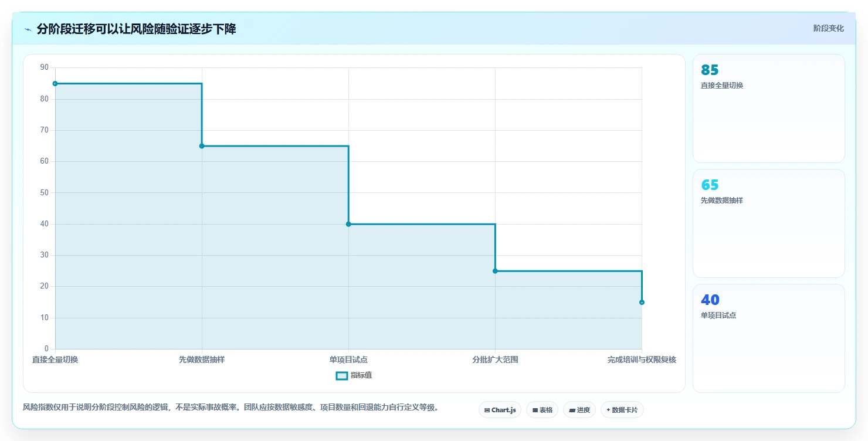Viewport: 868px width, 441px height.
Task: Click the footnote starting with 风险指数仅用于
Action: point(230,407)
